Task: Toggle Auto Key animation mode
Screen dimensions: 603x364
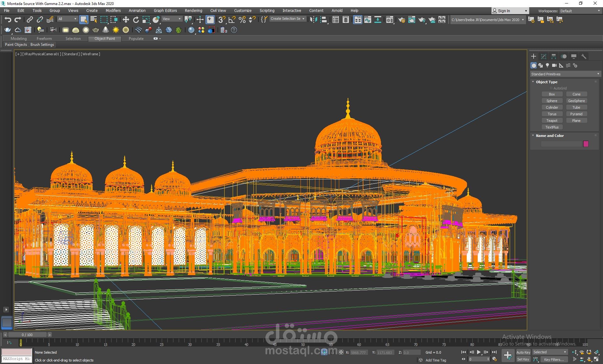Action: click(523, 352)
